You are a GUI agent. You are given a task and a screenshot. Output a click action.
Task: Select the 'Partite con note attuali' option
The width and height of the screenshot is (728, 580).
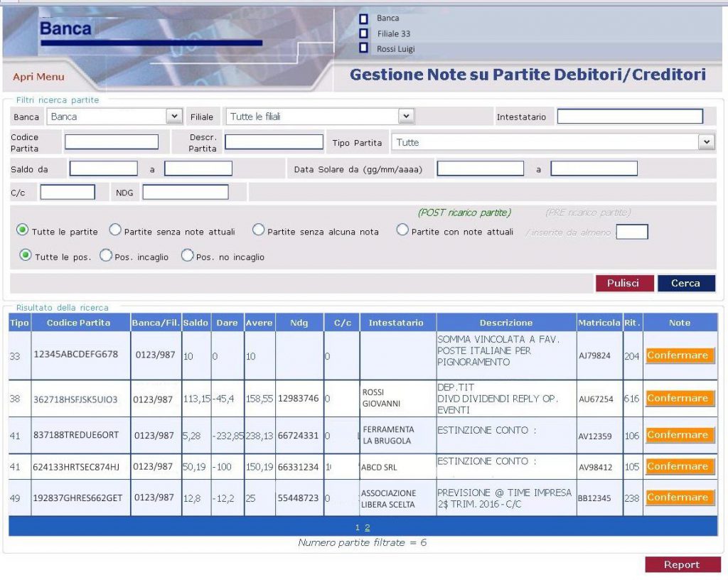pos(402,230)
